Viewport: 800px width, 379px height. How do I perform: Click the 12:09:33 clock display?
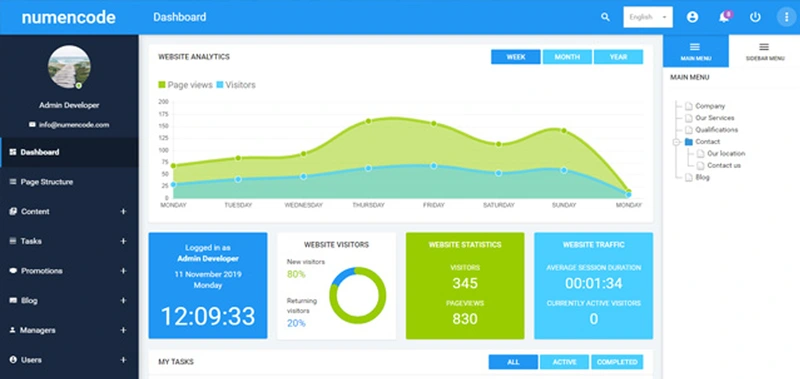point(208,317)
